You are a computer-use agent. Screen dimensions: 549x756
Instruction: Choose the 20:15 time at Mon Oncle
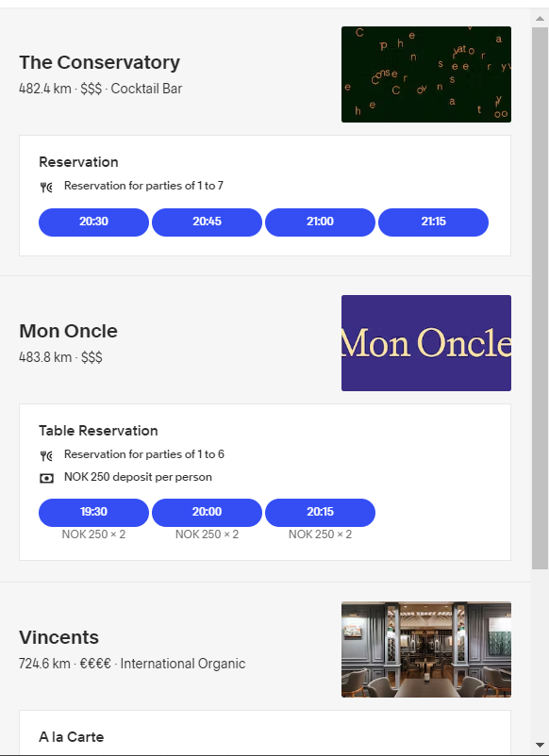tap(321, 513)
